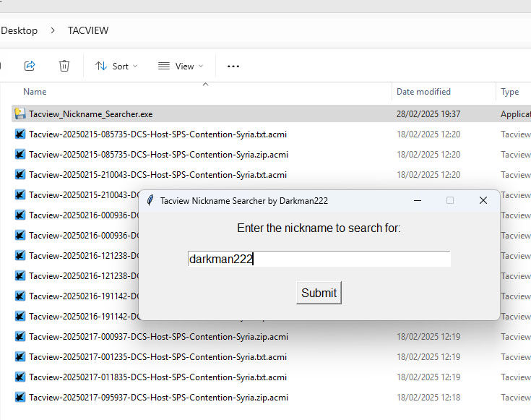This screenshot has height=420, width=531.
Task: Click the Tacview_Nickname_Searcher.exe file icon
Action: coord(20,113)
